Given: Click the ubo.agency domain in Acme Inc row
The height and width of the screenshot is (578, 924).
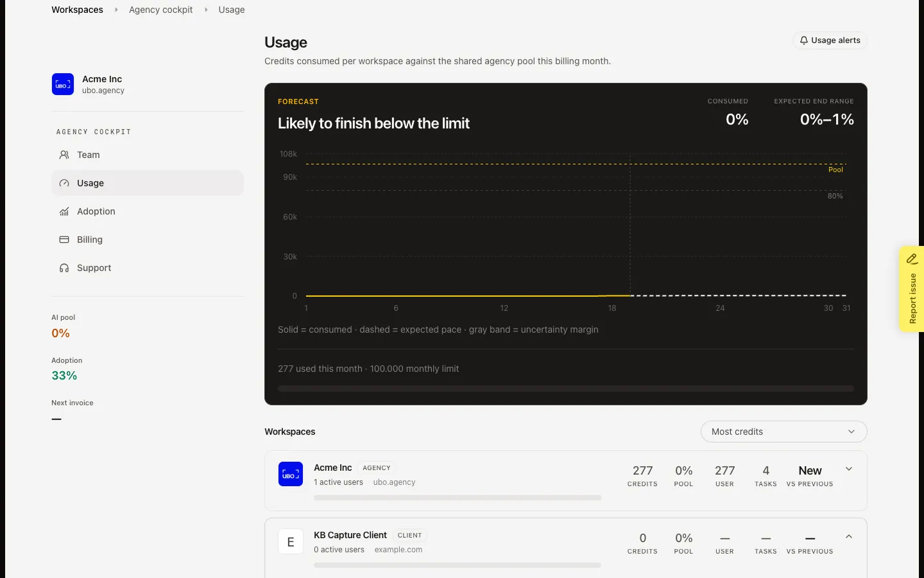Looking at the screenshot, I should click(394, 482).
